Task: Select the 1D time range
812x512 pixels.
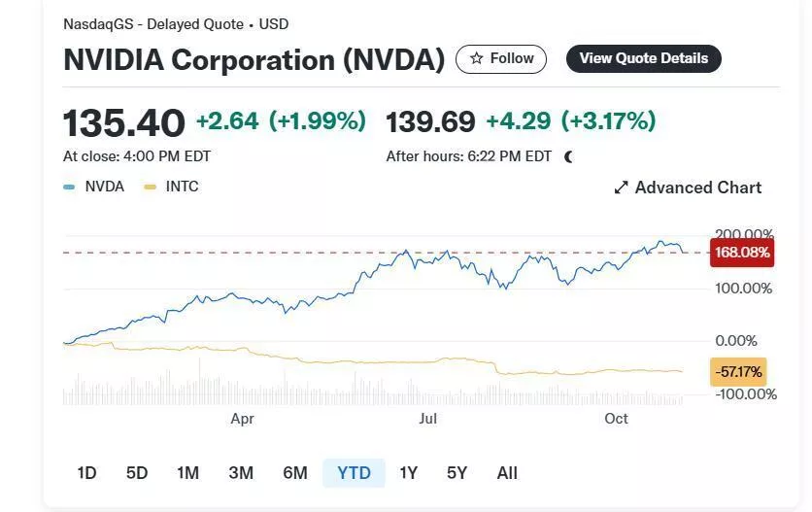Action: click(86, 473)
